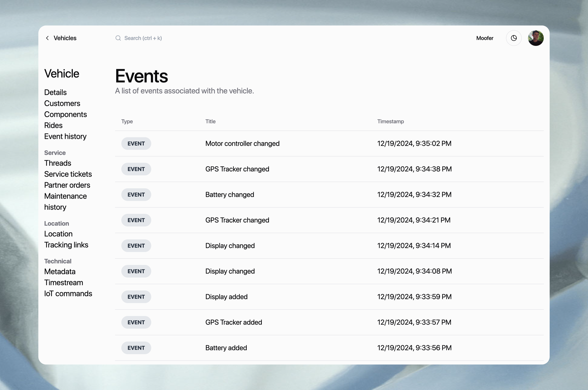Screen dimensions: 588x390
Task: Open the Rides section
Action: pyautogui.click(x=53, y=125)
